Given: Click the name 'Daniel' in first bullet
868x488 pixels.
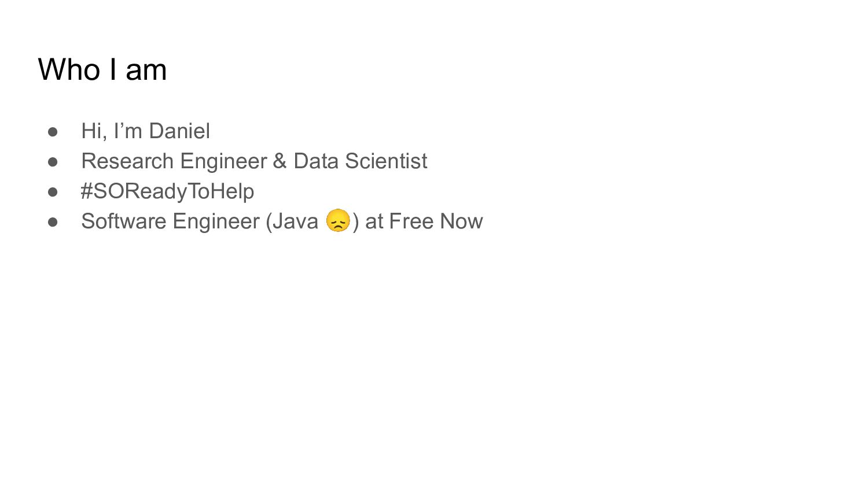Looking at the screenshot, I should (x=179, y=131).
